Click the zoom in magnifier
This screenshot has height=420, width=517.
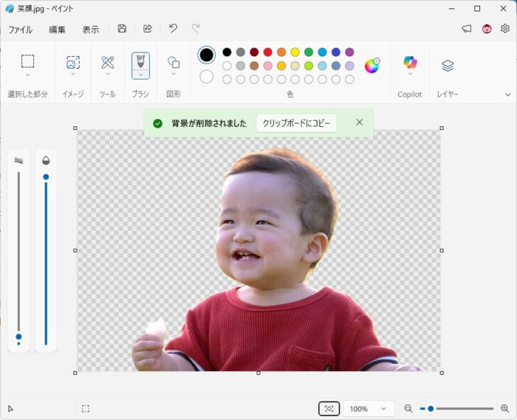[x=505, y=409]
